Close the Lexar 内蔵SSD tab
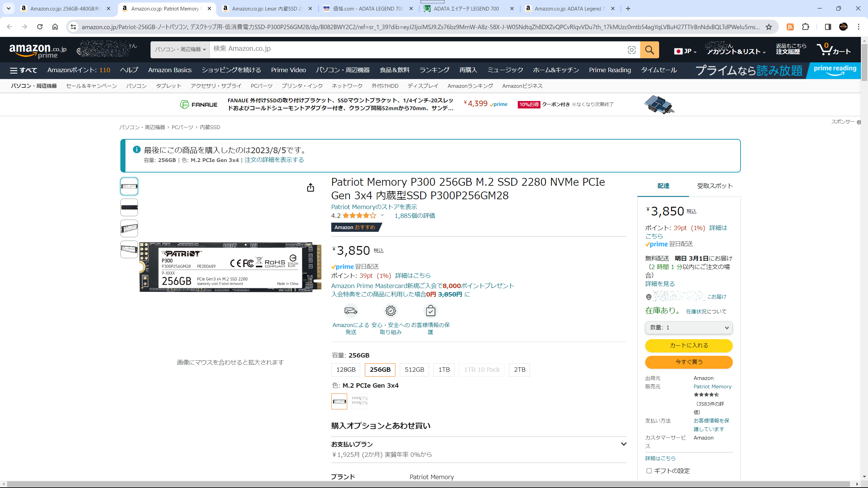 coord(310,8)
